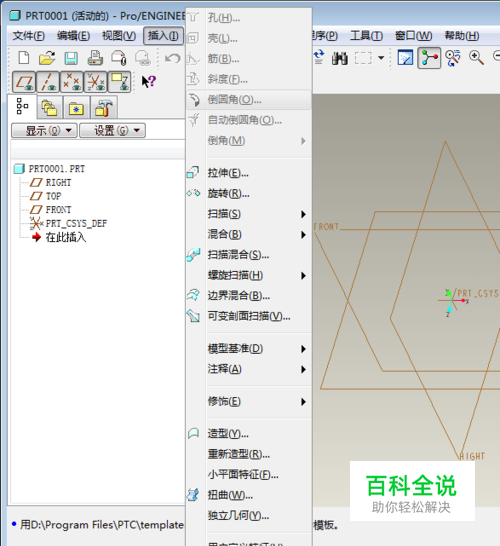Toggle datum planes display
This screenshot has width=500, height=546.
pyautogui.click(x=24, y=82)
